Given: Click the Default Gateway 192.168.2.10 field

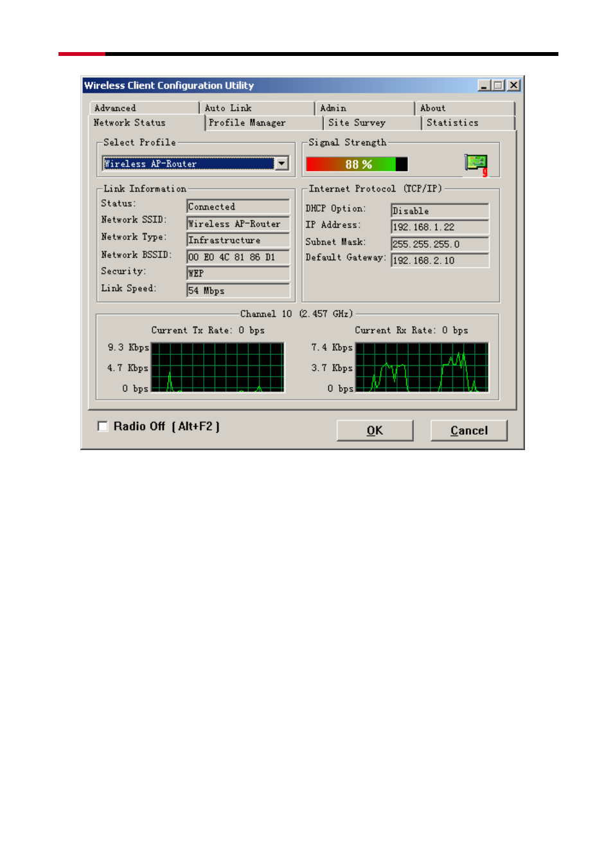Looking at the screenshot, I should click(440, 260).
